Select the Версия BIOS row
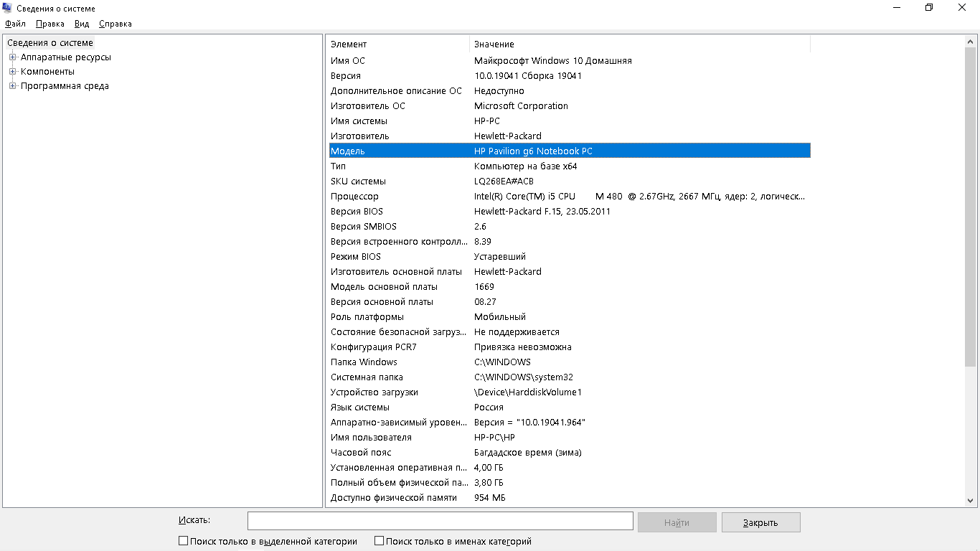 (570, 212)
